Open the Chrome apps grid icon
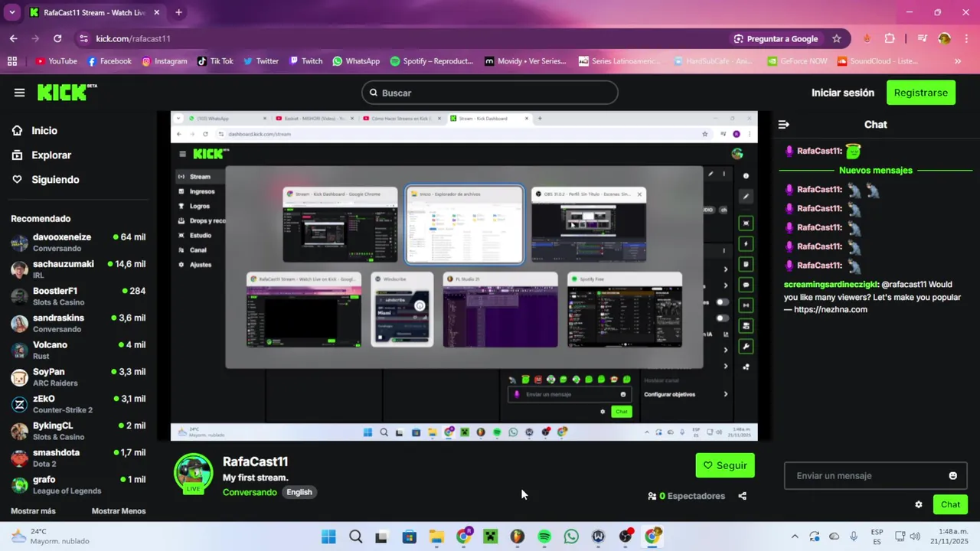This screenshot has height=551, width=980. point(11,61)
